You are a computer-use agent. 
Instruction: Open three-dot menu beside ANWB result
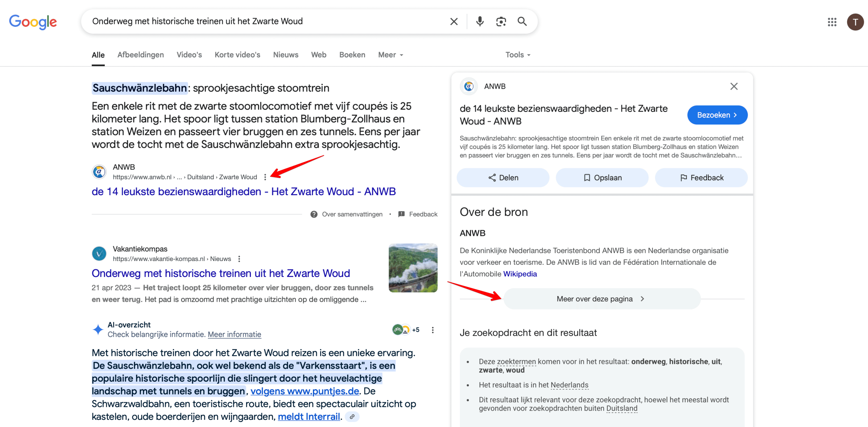[x=265, y=177]
